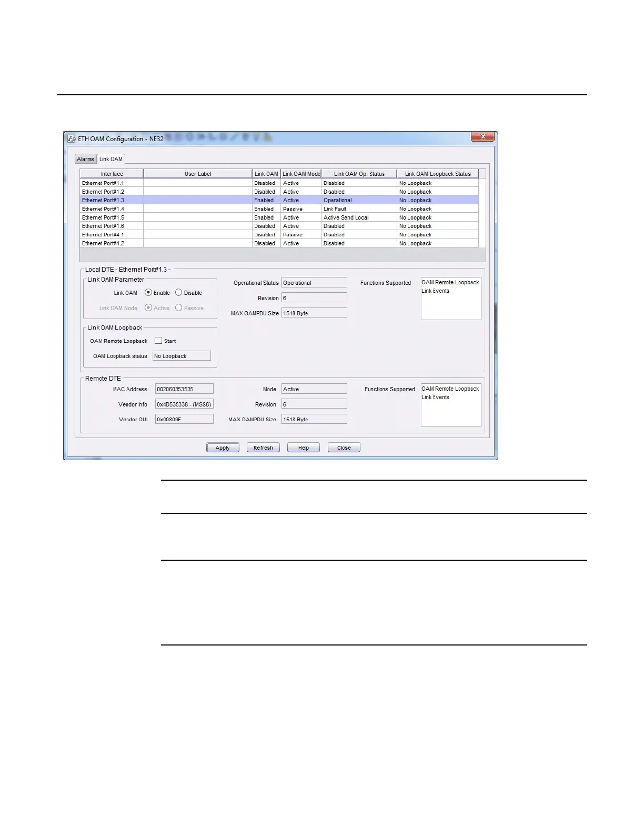Select row Ethernet Port#1.3
644x834 pixels.
tap(279, 200)
